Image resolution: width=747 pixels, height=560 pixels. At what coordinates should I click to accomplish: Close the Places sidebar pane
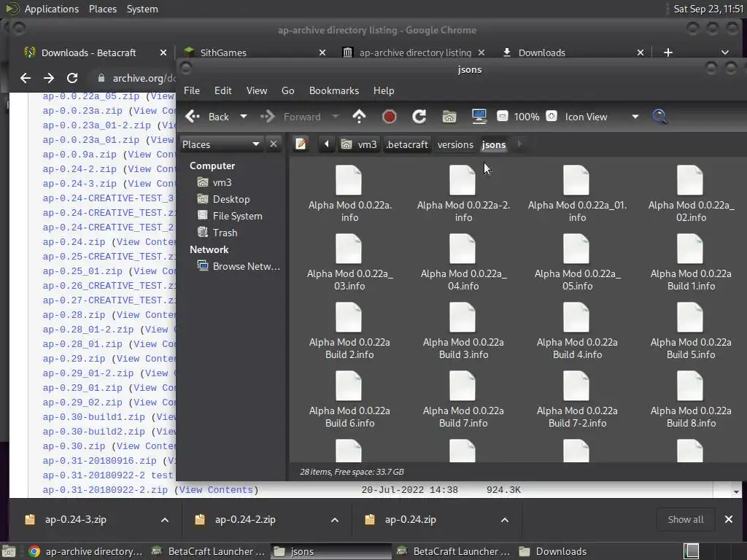pos(274,144)
